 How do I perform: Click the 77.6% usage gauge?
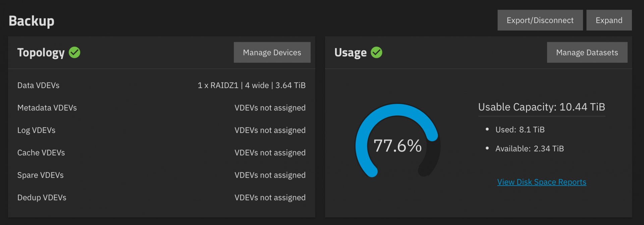click(x=397, y=141)
